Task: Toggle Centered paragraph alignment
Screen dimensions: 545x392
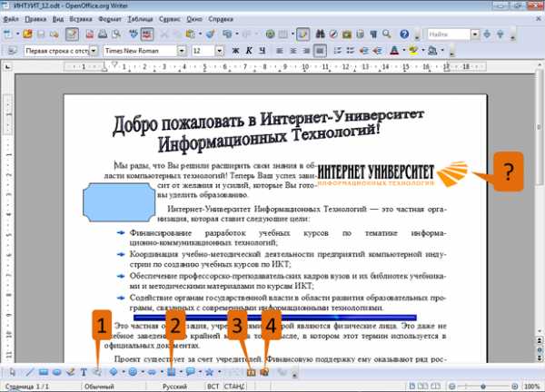Action: tap(293, 51)
